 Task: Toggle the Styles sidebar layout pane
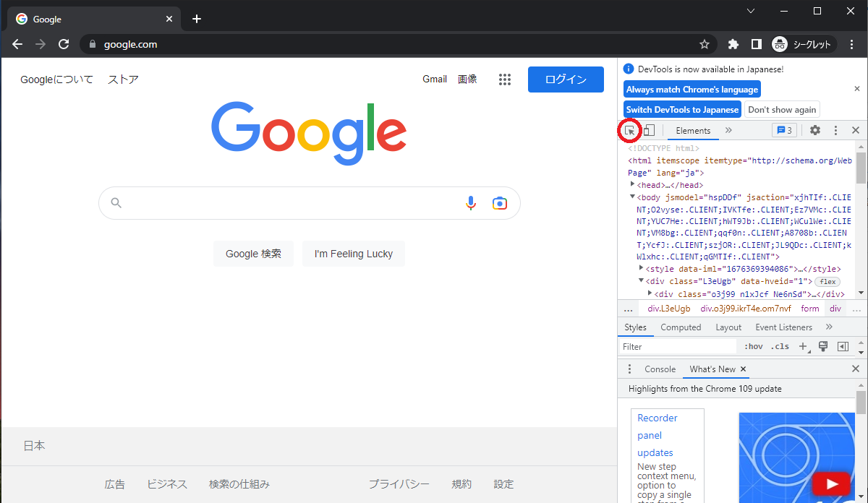pos(842,346)
